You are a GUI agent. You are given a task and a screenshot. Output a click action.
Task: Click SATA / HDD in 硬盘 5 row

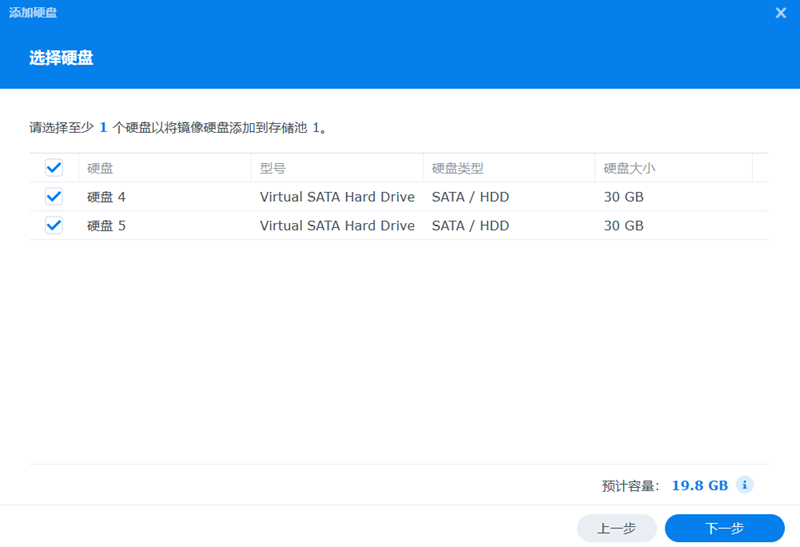[x=470, y=226]
